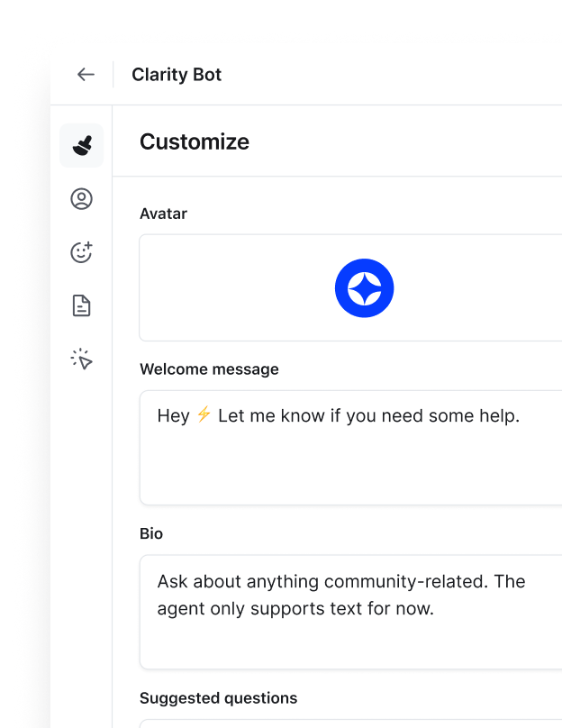The image size is (562, 728).
Task: Focus the Welcome message text on 'Hey'
Action: tap(173, 415)
